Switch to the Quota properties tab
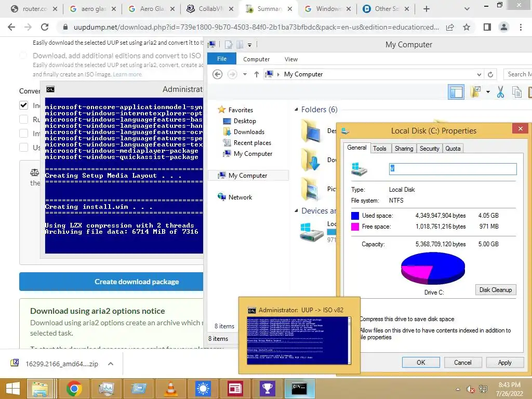The image size is (532, 399). click(x=453, y=148)
